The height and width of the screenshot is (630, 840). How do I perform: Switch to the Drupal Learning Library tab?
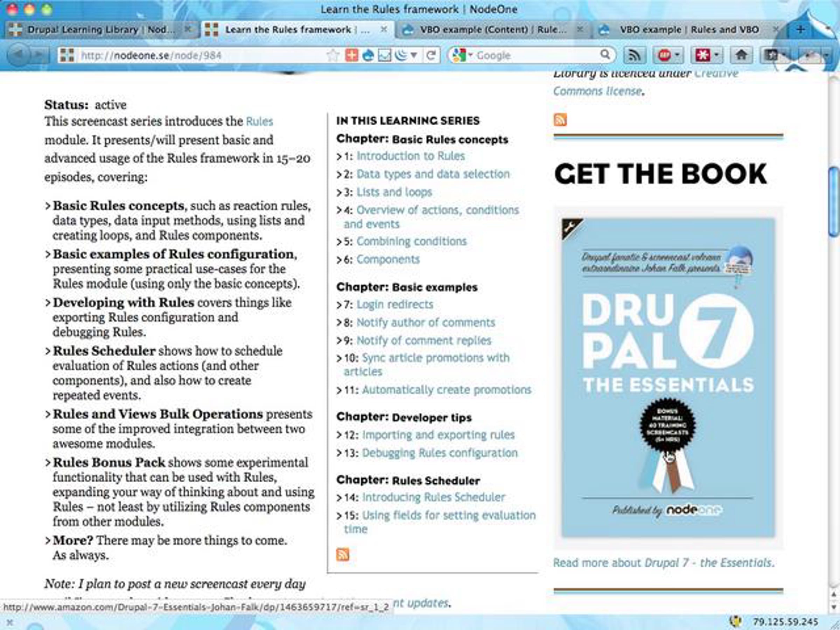click(101, 30)
